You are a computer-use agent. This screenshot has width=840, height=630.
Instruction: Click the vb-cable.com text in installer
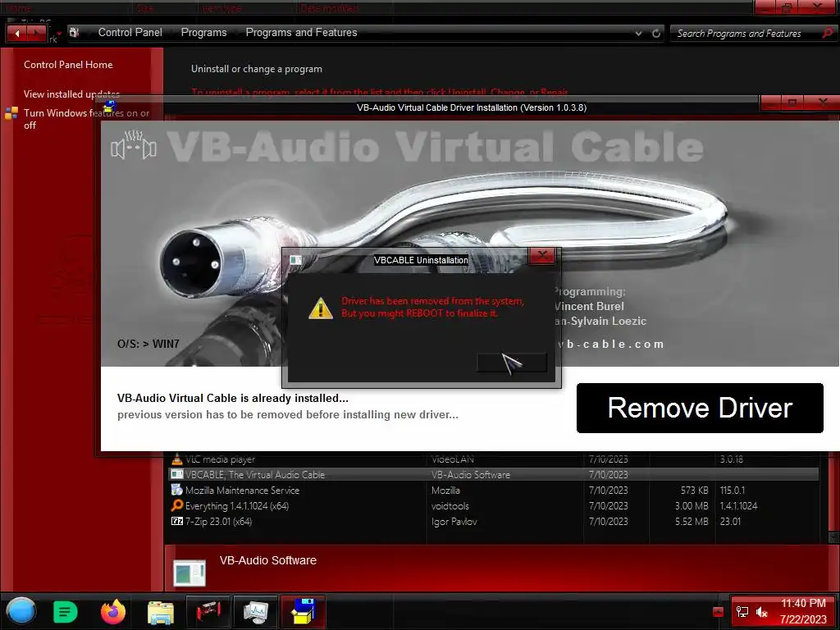pyautogui.click(x=610, y=344)
